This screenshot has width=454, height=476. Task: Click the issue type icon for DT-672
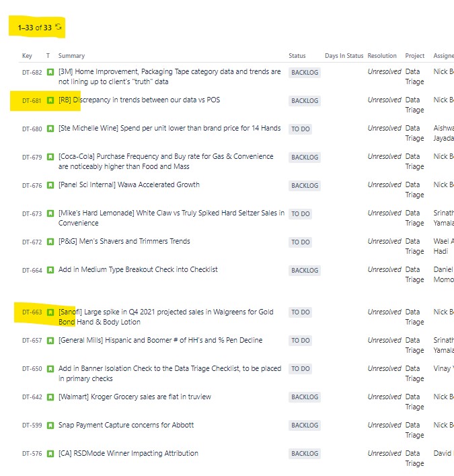[x=50, y=242]
